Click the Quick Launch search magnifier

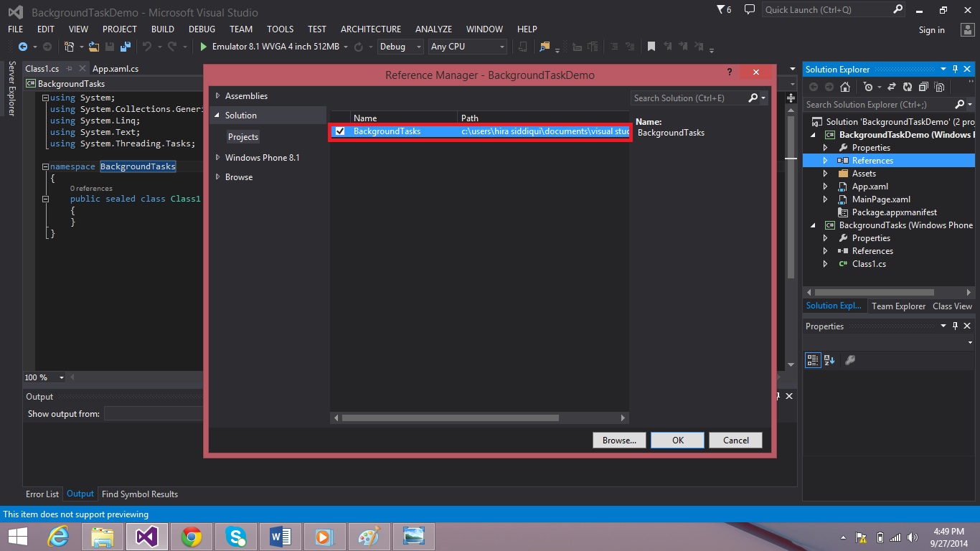[x=898, y=9]
